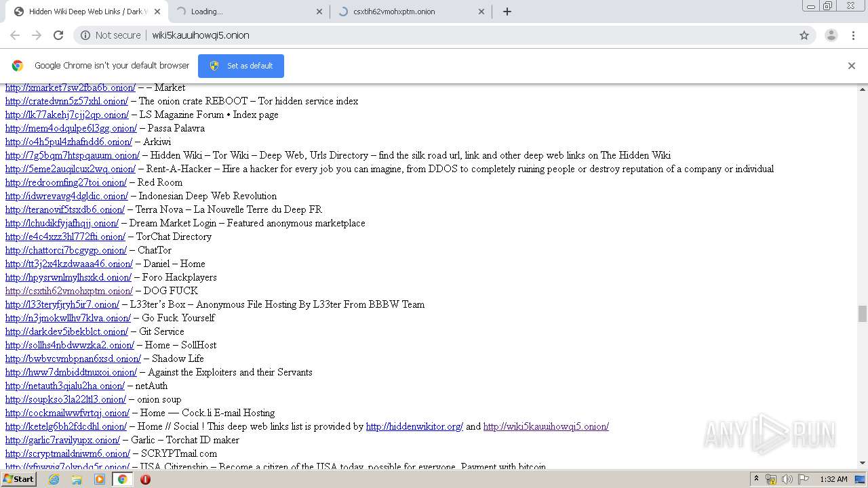The height and width of the screenshot is (488, 868).
Task: Open wiki5kauuihowqi5.onion link in text
Action: [546, 426]
